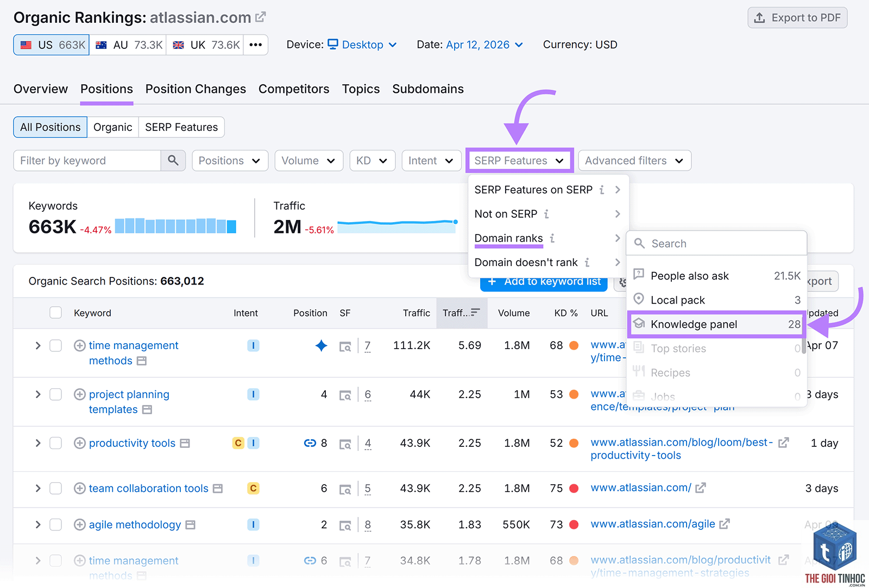Select the Organic positions tab
Viewport: 869px width, 588px height.
113,127
